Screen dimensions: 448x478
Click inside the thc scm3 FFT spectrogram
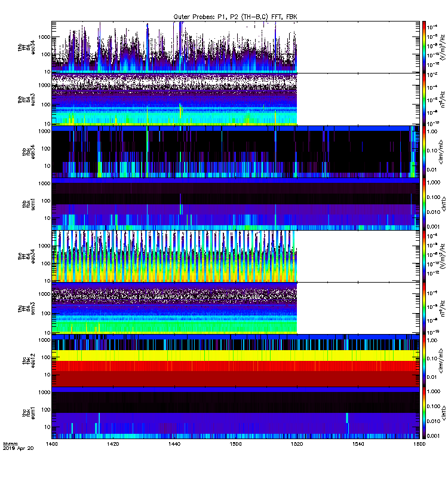pyautogui.click(x=174, y=308)
